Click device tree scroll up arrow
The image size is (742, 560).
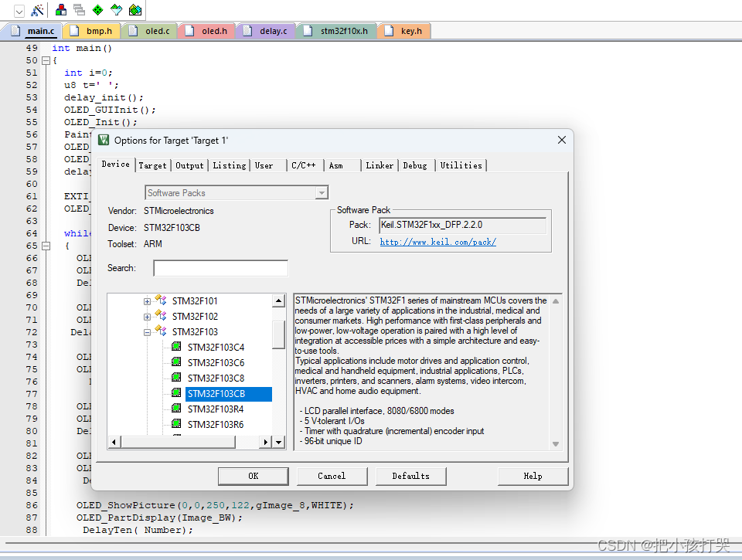pos(279,300)
